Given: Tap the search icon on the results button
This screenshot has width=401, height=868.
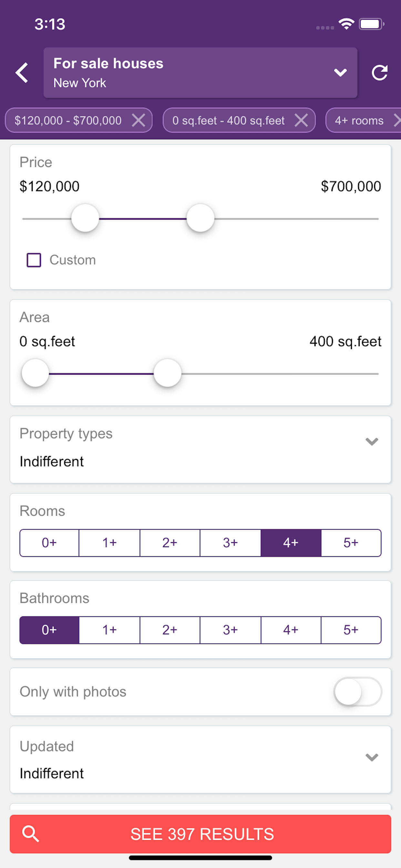Looking at the screenshot, I should coord(31,834).
